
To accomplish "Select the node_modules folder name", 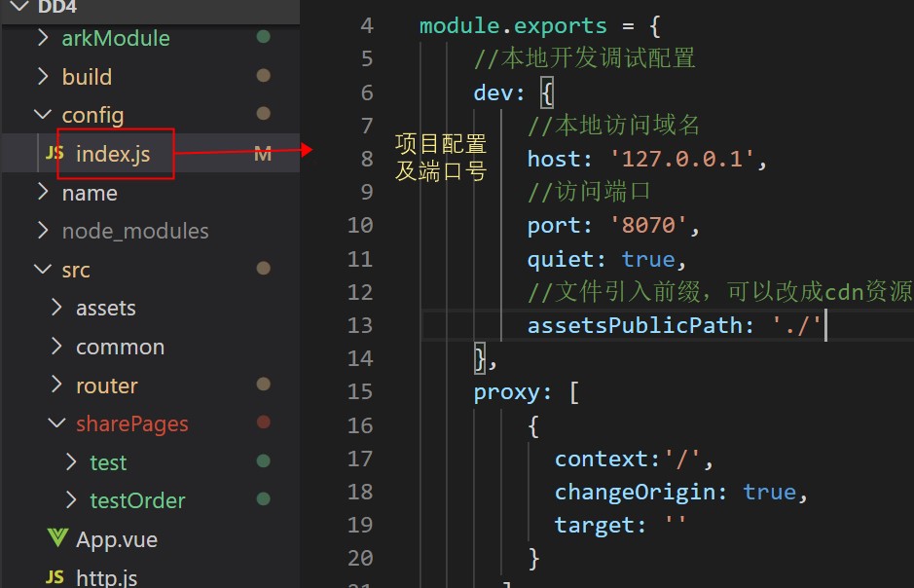I will click(x=135, y=232).
